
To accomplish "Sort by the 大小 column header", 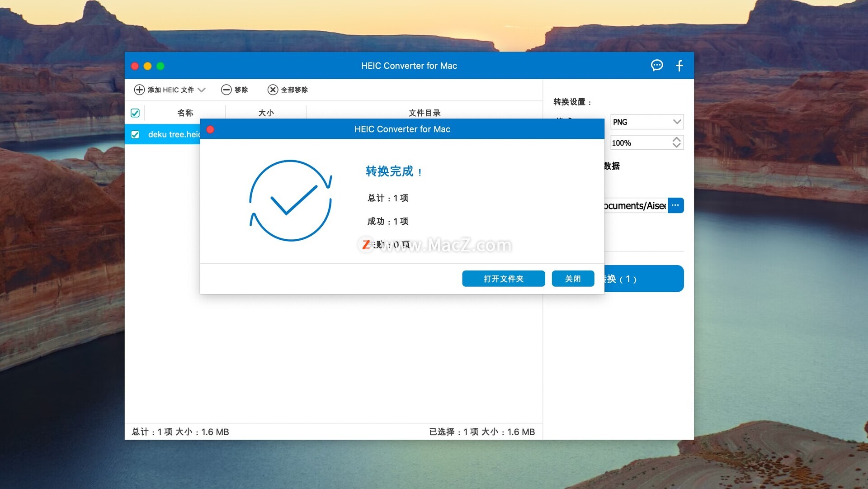I will pyautogui.click(x=266, y=113).
